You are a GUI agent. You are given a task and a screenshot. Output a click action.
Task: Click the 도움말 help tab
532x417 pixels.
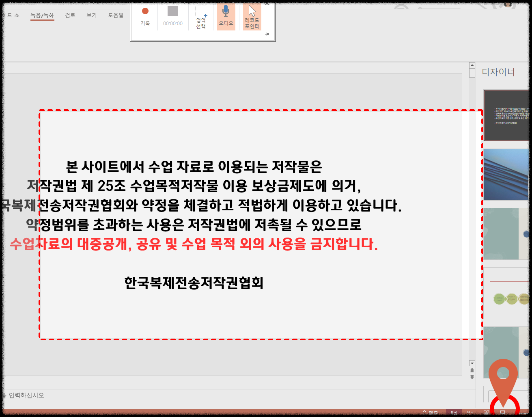click(115, 15)
